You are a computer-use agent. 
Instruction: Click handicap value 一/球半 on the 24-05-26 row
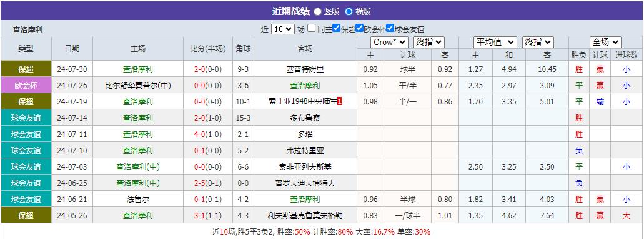407,216
